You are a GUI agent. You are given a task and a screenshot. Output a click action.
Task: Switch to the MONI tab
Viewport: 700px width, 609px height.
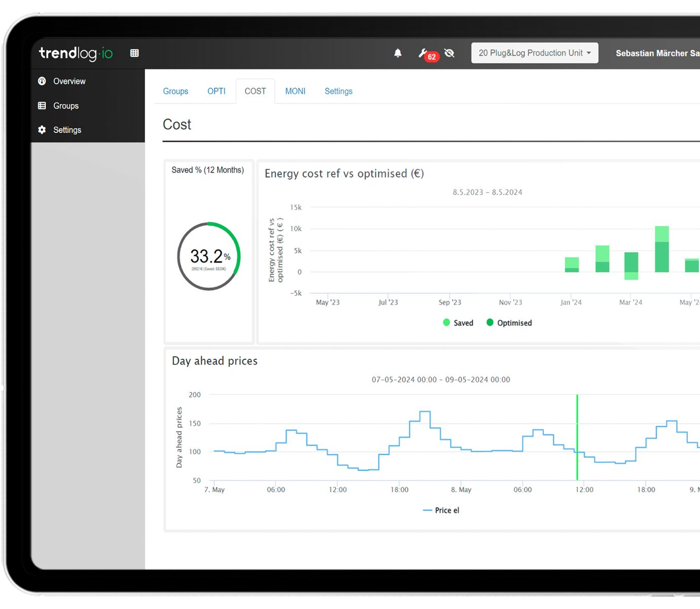point(295,91)
